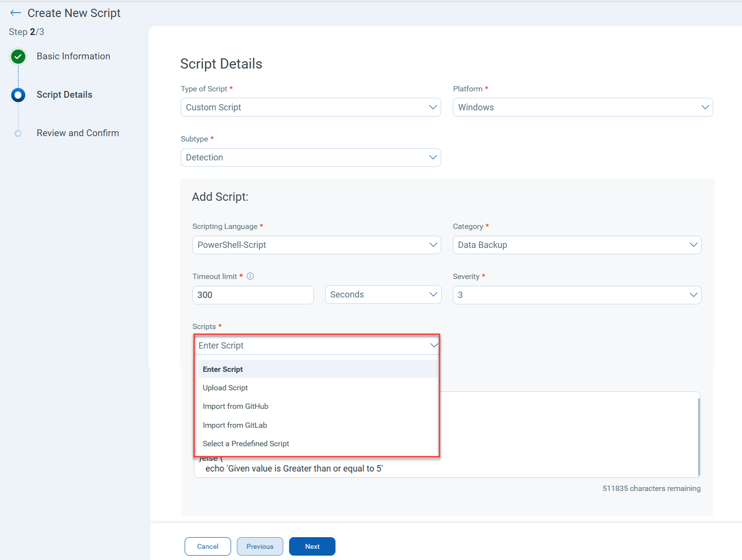Choose Import from GitHub option

[x=236, y=406]
